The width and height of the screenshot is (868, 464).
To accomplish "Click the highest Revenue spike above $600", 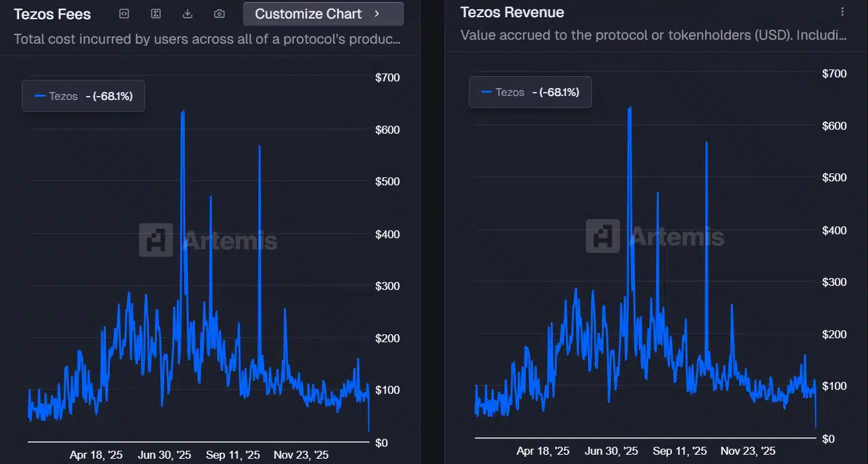I will pyautogui.click(x=629, y=109).
